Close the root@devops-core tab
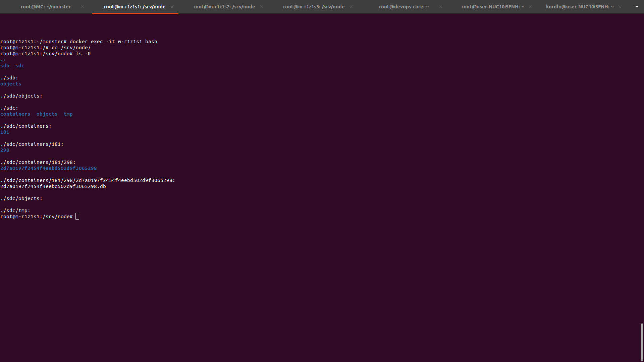644x362 pixels. (441, 7)
